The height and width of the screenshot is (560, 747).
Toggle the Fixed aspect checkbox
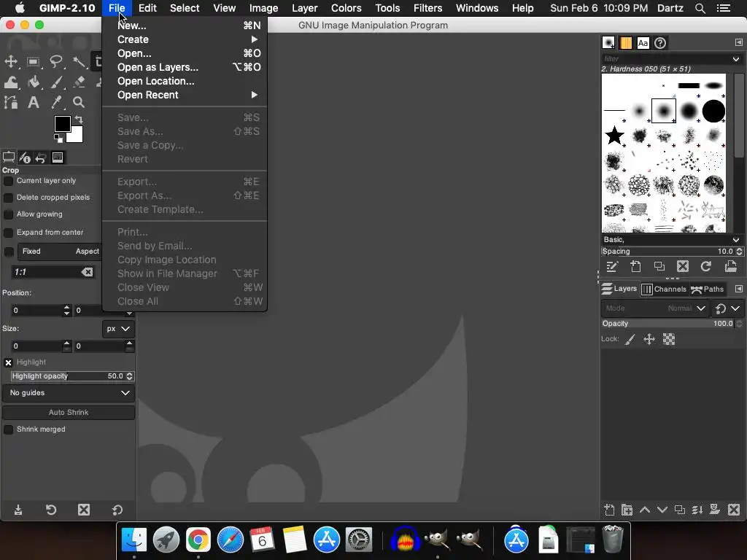coord(9,252)
